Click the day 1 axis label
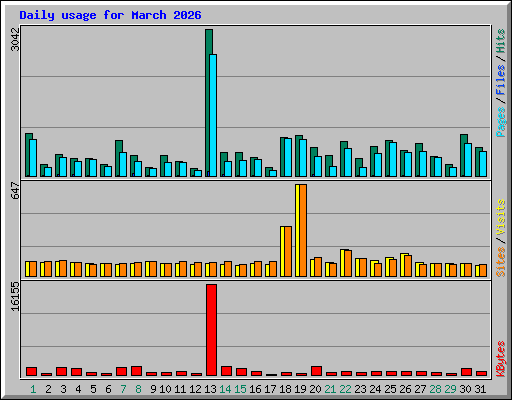512x400 pixels. [33, 389]
